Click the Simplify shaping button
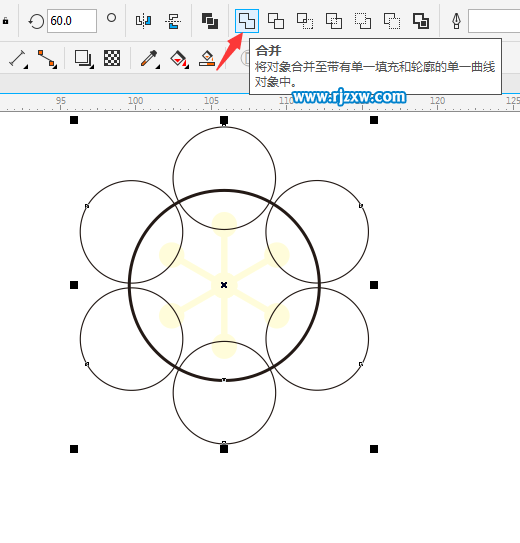Screen dimensions: 520x543 [334, 21]
